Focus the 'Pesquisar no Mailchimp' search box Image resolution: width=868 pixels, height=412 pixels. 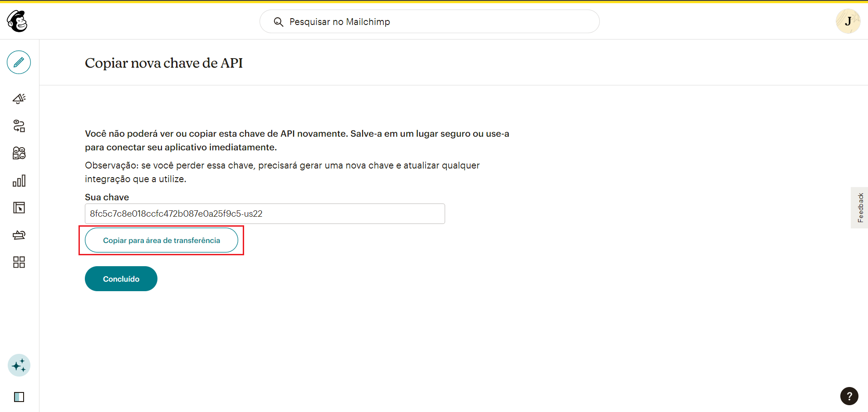[x=436, y=22]
